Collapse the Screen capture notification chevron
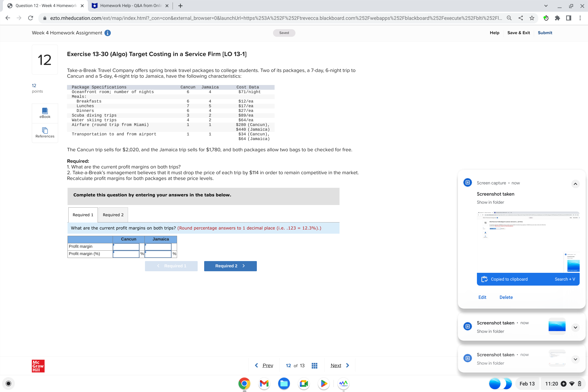This screenshot has height=392, width=588. pos(575,184)
